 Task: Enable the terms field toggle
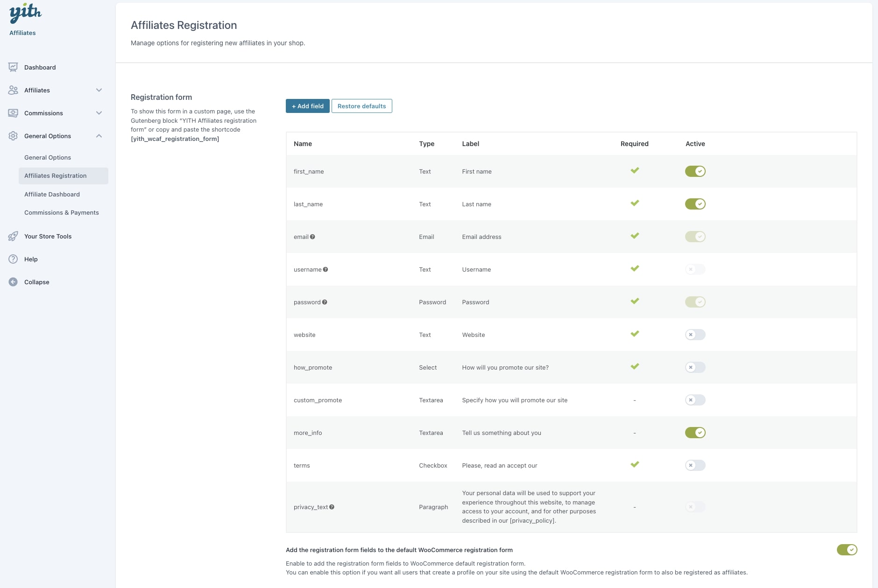tap(695, 465)
